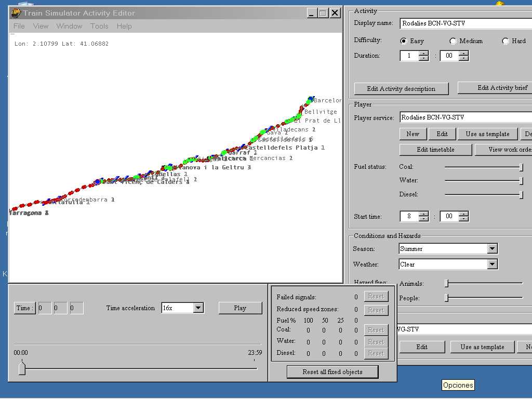The image size is (532, 399).
Task: Click the blue marker near Sant Vicenç de Calders
Action: tap(97, 182)
